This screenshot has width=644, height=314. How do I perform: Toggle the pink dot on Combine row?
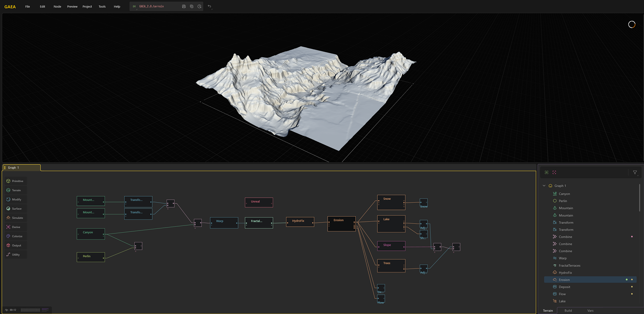pyautogui.click(x=632, y=237)
